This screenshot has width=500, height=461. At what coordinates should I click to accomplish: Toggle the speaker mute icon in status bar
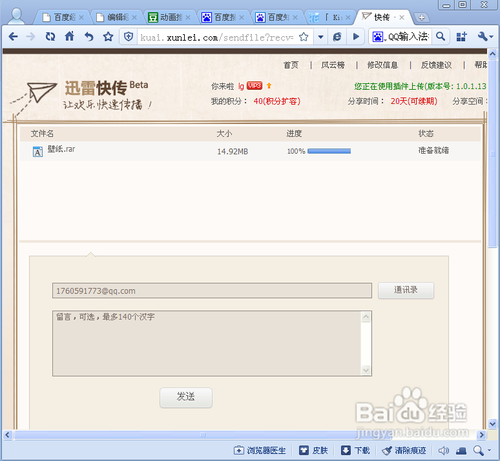[443, 451]
